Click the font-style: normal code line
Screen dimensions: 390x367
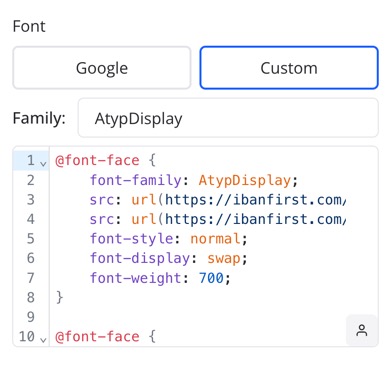click(169, 239)
